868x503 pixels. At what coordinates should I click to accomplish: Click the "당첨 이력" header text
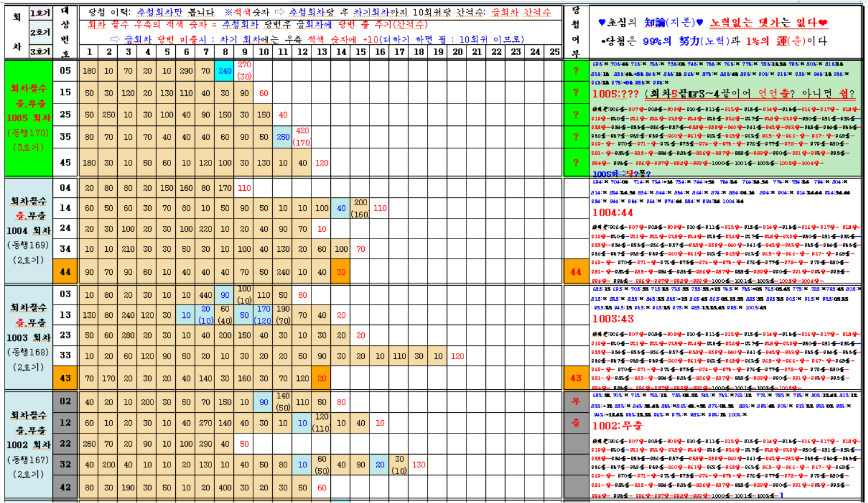pyautogui.click(x=109, y=12)
